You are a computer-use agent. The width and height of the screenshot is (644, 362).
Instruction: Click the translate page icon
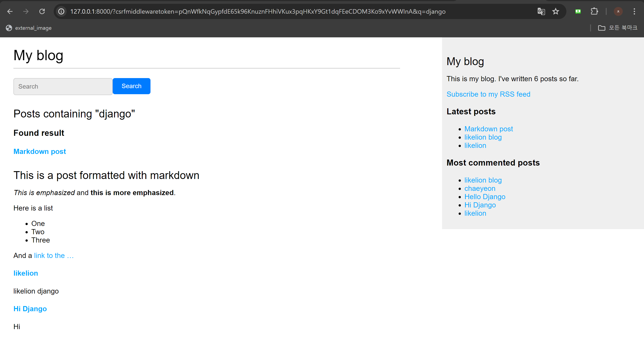tap(541, 11)
